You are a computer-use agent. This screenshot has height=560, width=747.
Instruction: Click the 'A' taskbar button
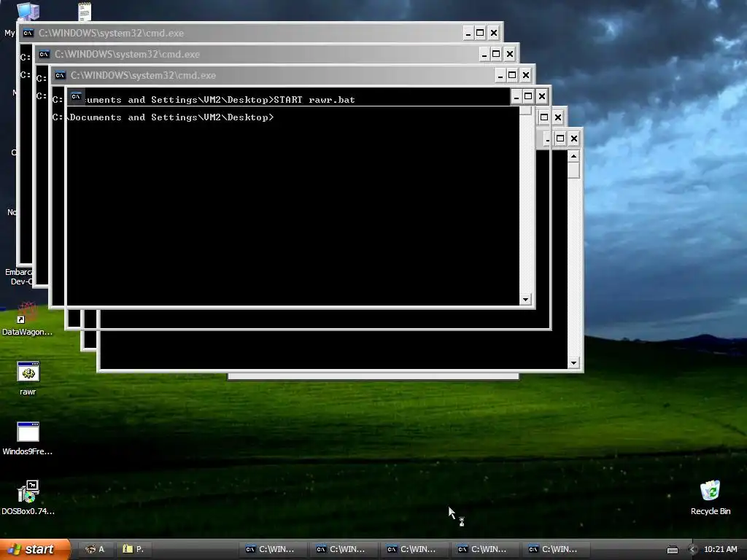pyautogui.click(x=94, y=549)
